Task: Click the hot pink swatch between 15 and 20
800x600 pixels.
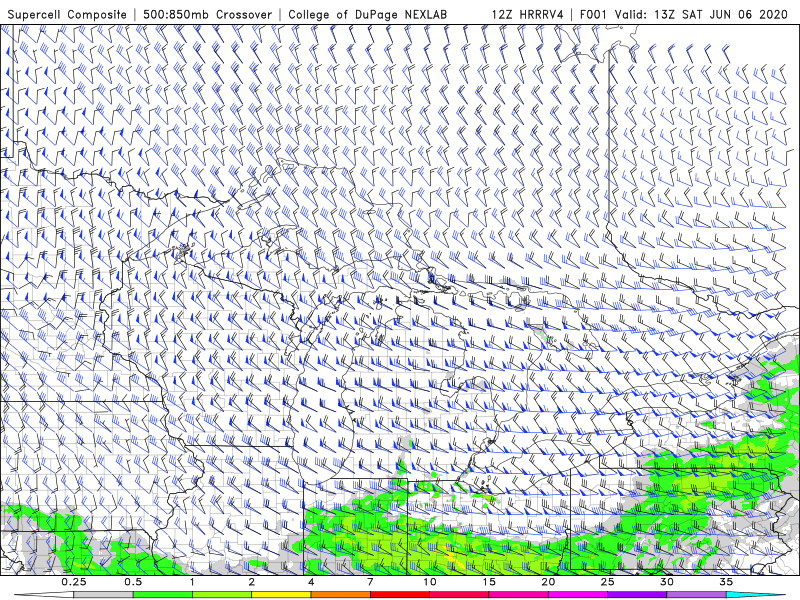Action: pos(518,595)
